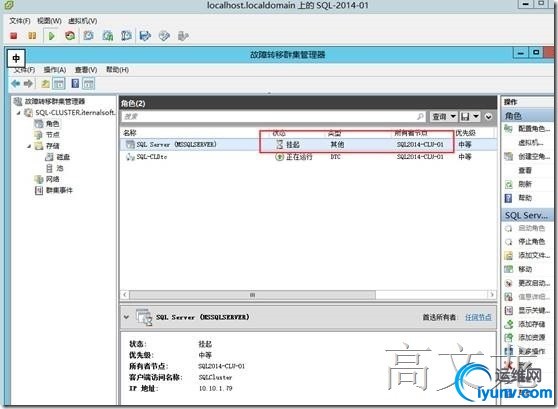Click the back arrow in cluster manager toolbar
Image resolution: width=558 pixels, height=409 pixels.
pyautogui.click(x=16, y=84)
